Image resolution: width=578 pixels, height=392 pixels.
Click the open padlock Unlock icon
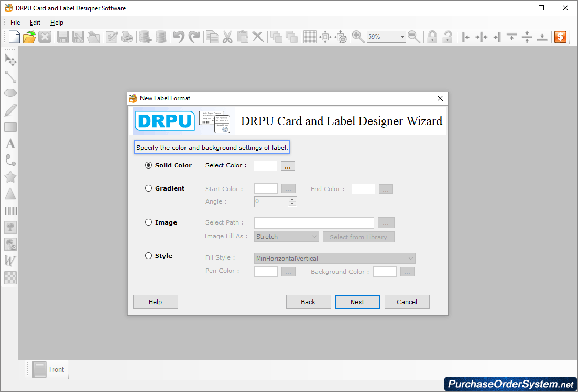click(447, 37)
